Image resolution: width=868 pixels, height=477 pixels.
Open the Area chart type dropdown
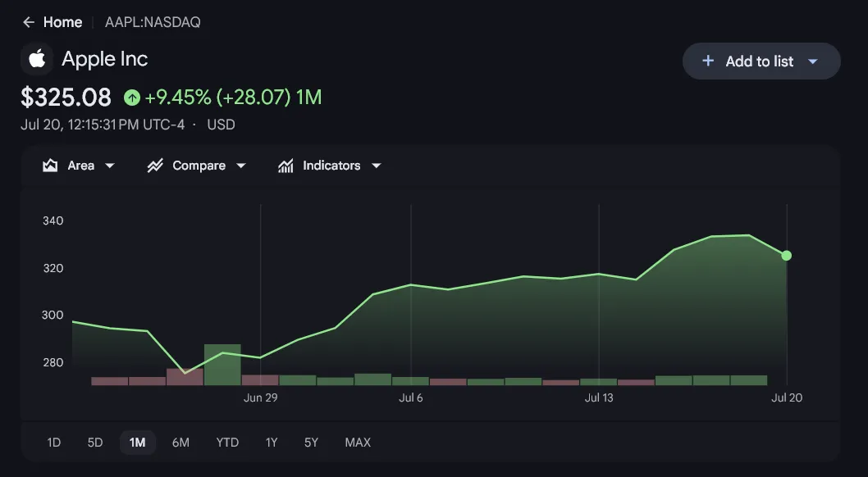click(x=79, y=166)
